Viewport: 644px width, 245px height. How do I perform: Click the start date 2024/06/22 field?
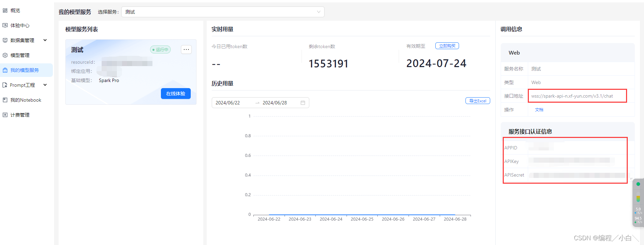click(x=228, y=103)
